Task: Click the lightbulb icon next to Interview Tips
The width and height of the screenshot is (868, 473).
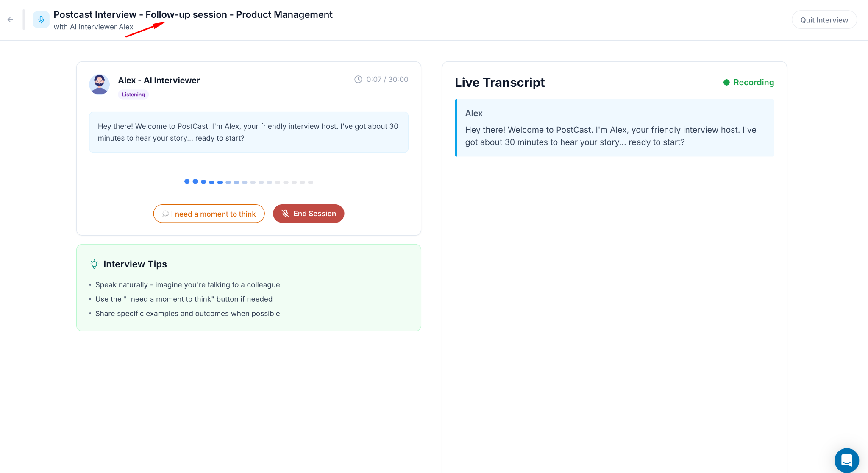Action: tap(94, 264)
